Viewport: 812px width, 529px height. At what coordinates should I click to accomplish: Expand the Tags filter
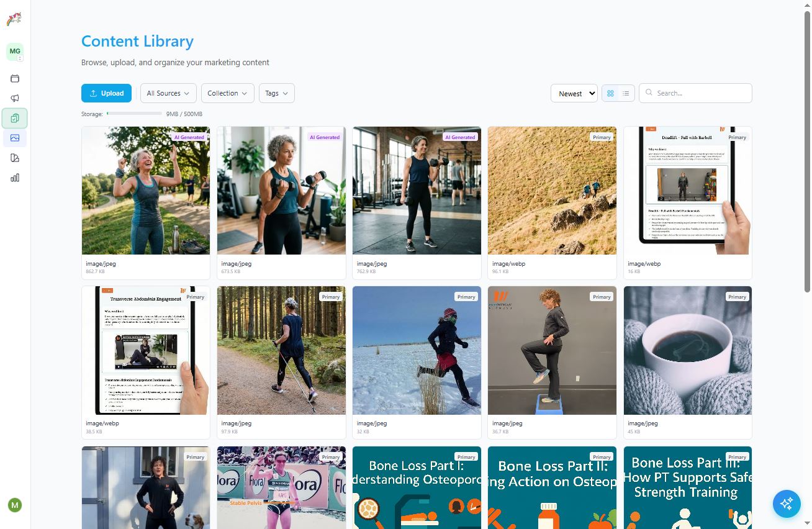click(x=277, y=93)
